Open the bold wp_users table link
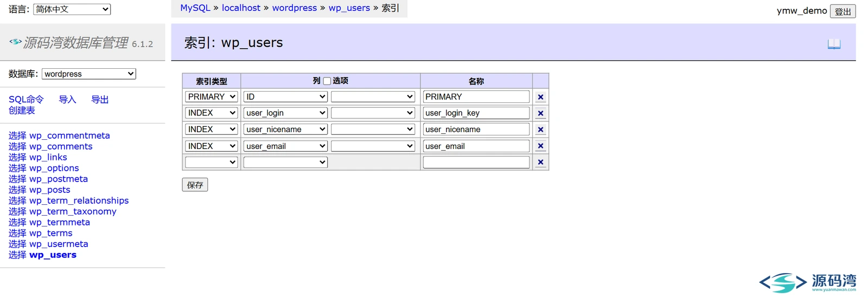The image size is (868, 304). pos(53,255)
